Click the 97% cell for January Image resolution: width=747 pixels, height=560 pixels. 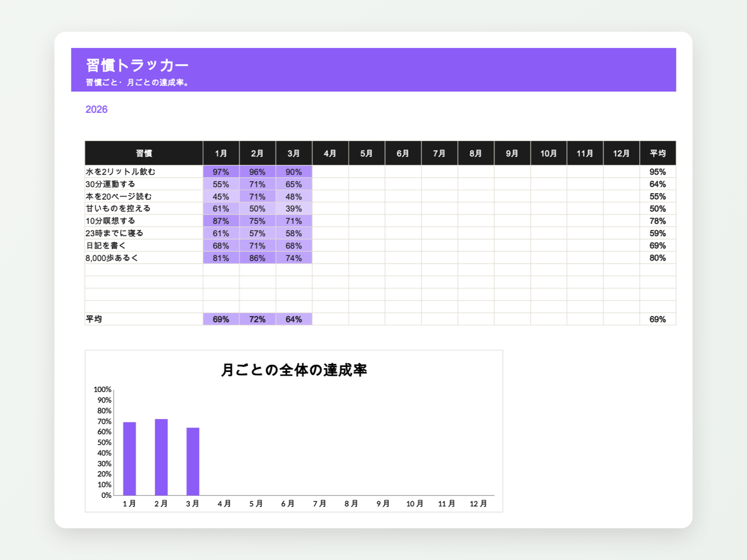click(x=221, y=172)
